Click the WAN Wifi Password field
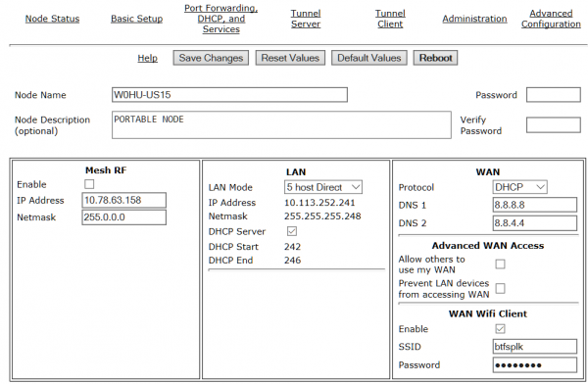Viewport: 588px width, 384px height. point(535,364)
